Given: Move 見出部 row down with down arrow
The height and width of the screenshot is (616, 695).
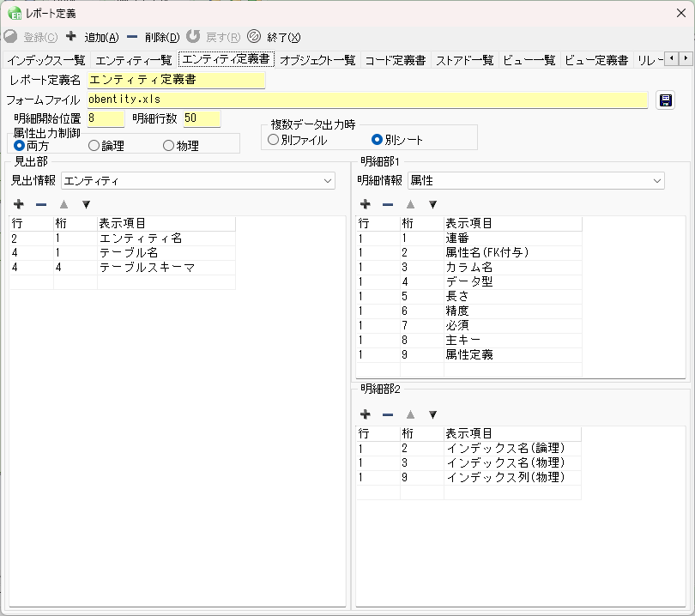Looking at the screenshot, I should click(87, 204).
